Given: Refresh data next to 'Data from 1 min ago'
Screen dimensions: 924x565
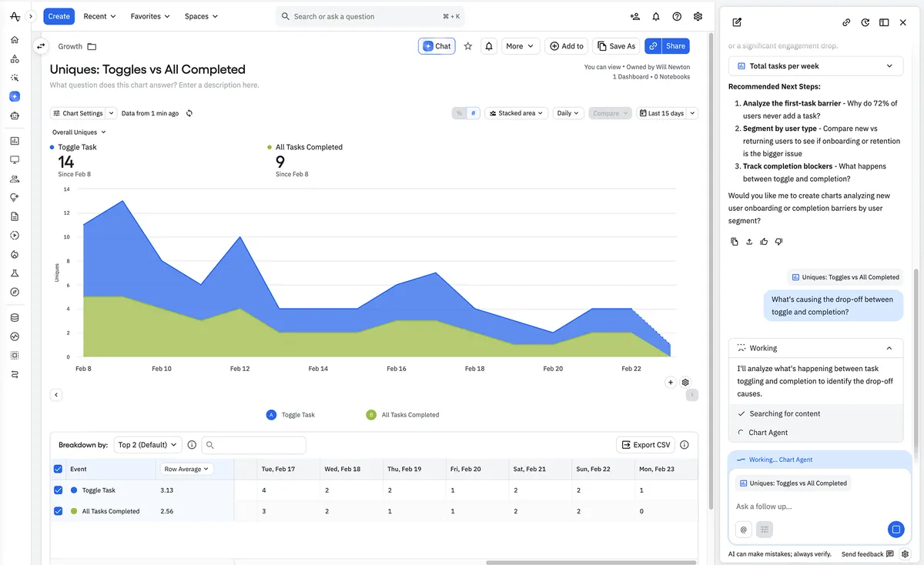Looking at the screenshot, I should (187, 112).
